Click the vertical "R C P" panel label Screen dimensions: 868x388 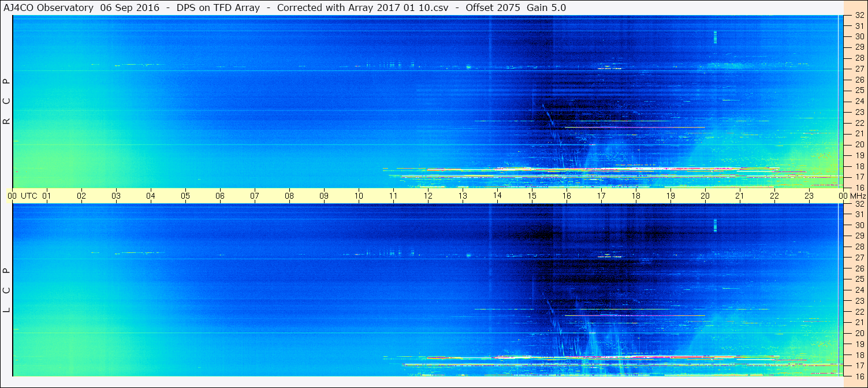tap(7, 102)
